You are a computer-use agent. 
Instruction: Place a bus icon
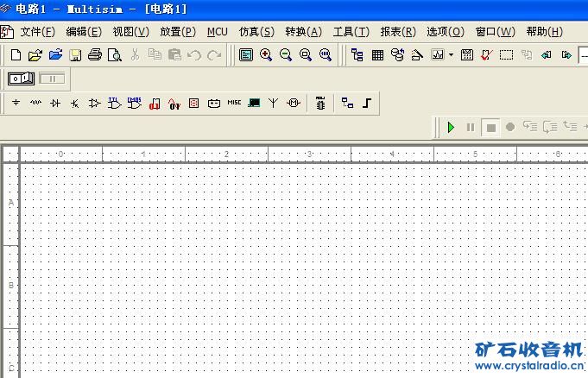click(367, 103)
